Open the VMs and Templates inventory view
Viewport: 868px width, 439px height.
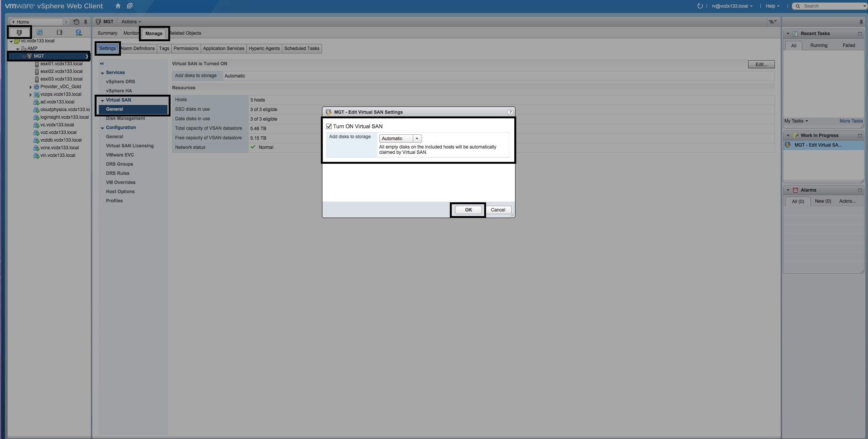(39, 32)
